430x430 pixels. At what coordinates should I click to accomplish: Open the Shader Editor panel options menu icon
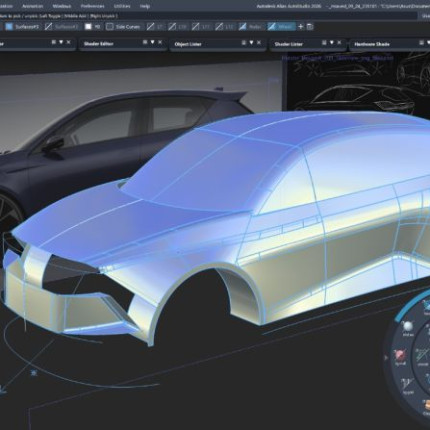coord(145,42)
